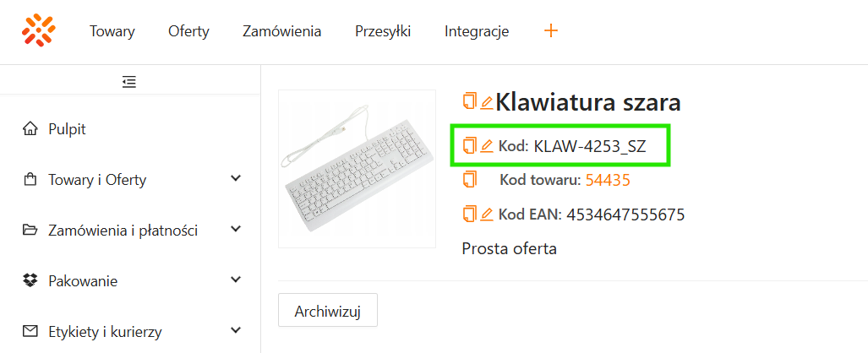Expand the Pakowanie sidebar section
Screen dimensions: 868x353
coord(236,280)
